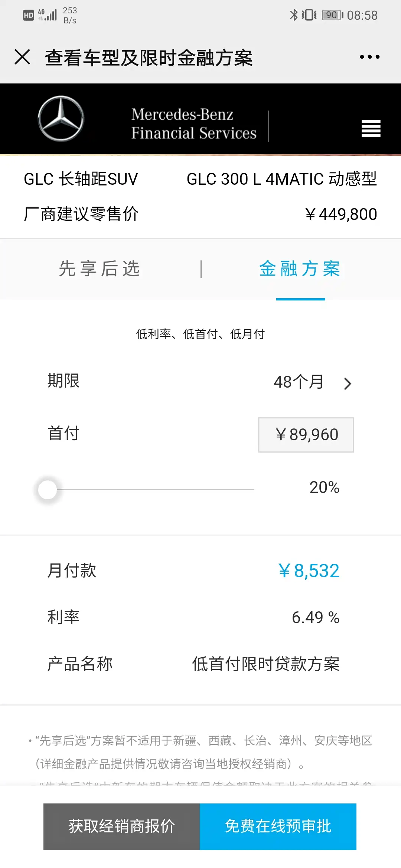The image size is (401, 868).
Task: Click the 首付 amount input field
Action: [x=306, y=435]
